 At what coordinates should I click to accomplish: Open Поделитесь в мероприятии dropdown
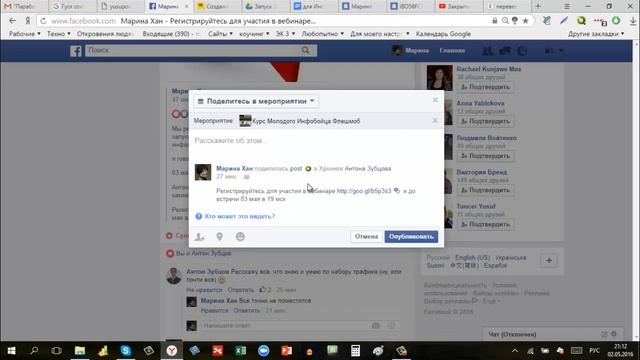coord(256,101)
